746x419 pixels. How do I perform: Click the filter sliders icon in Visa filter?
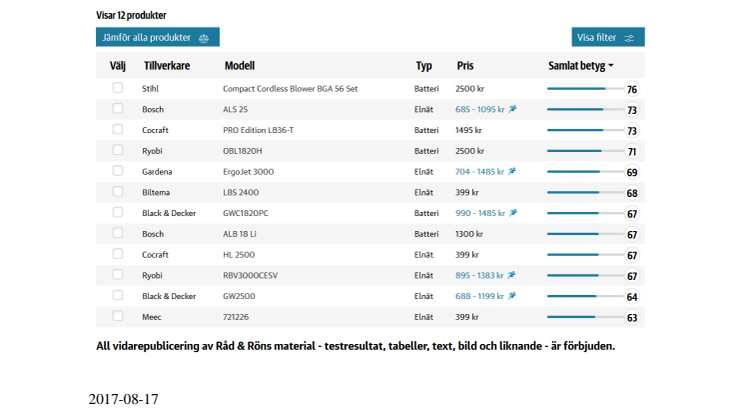629,38
